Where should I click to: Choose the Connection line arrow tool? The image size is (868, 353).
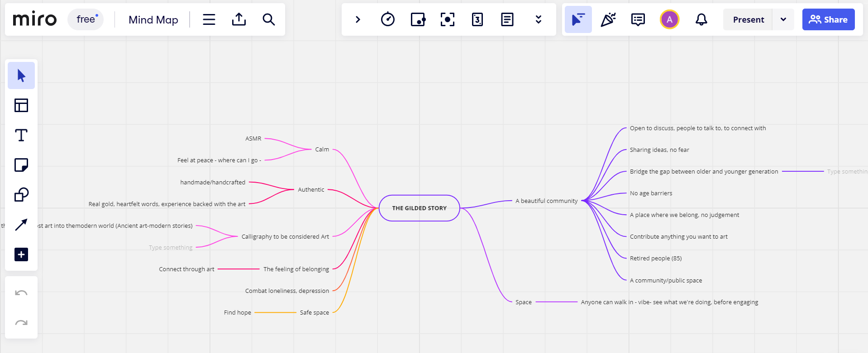coord(21,225)
